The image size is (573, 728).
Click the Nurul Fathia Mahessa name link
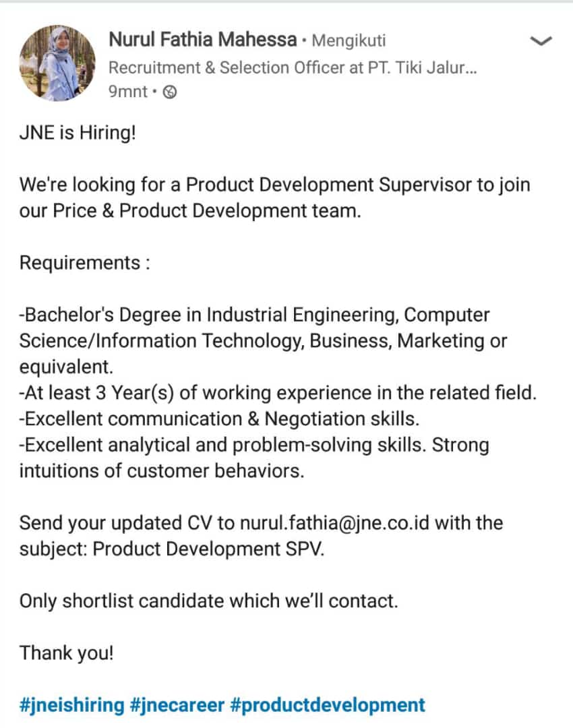tap(202, 40)
